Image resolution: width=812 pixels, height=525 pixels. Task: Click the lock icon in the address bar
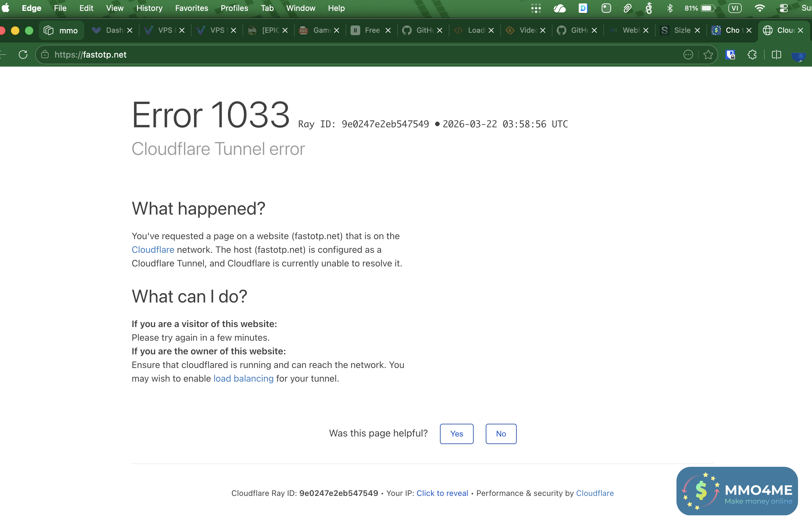45,55
